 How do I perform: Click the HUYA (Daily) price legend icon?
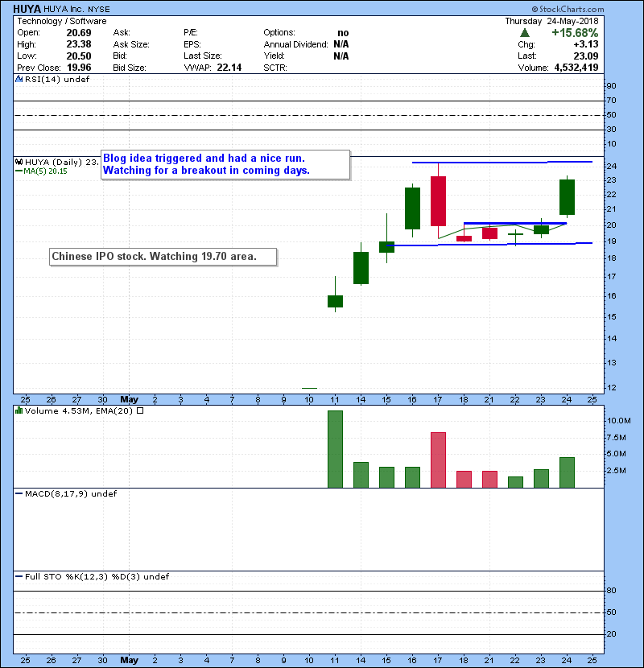tap(18, 162)
